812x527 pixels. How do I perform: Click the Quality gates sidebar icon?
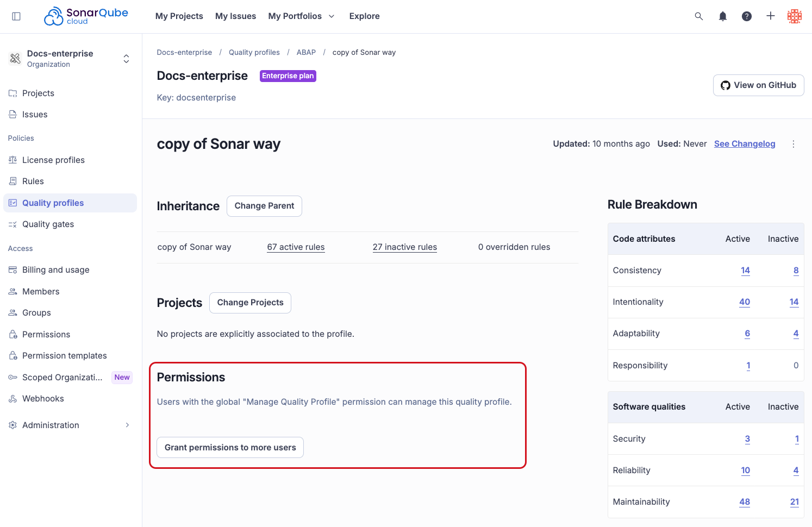tap(13, 224)
